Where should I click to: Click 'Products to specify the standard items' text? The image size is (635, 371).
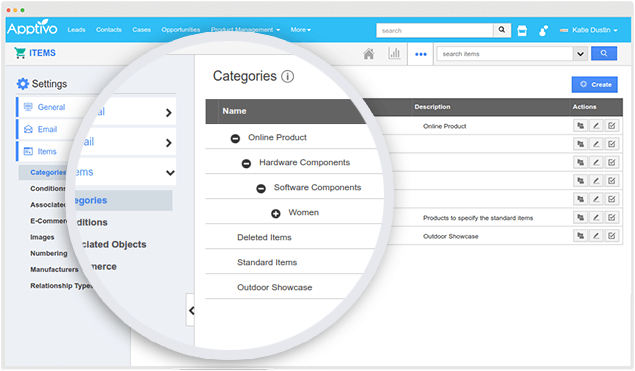pyautogui.click(x=478, y=218)
